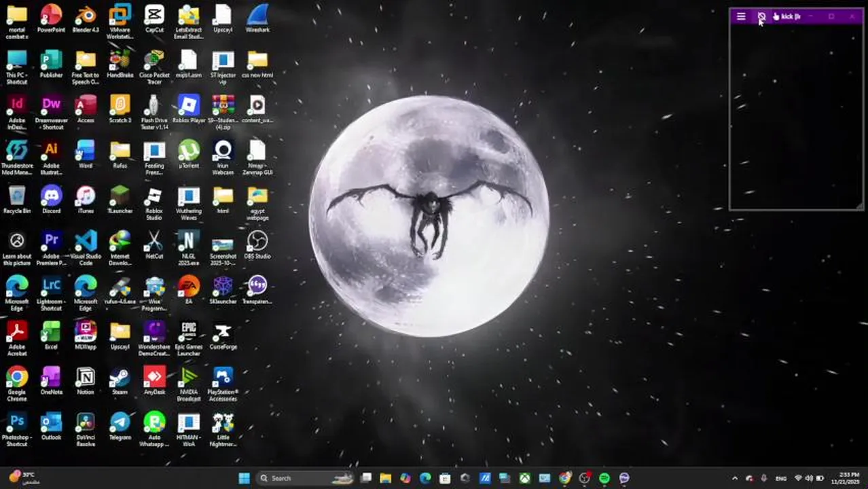
Task: Open the PowerPoint desktop shortcut
Action: [51, 18]
